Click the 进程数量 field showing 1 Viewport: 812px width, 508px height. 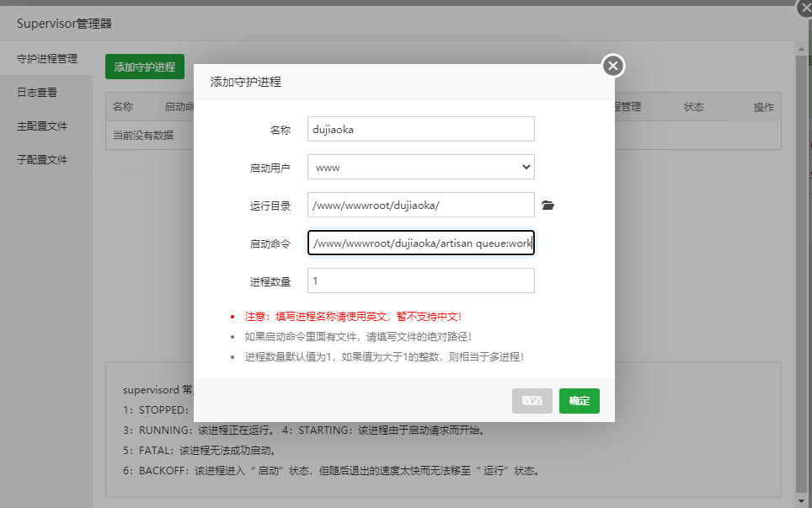tap(421, 281)
